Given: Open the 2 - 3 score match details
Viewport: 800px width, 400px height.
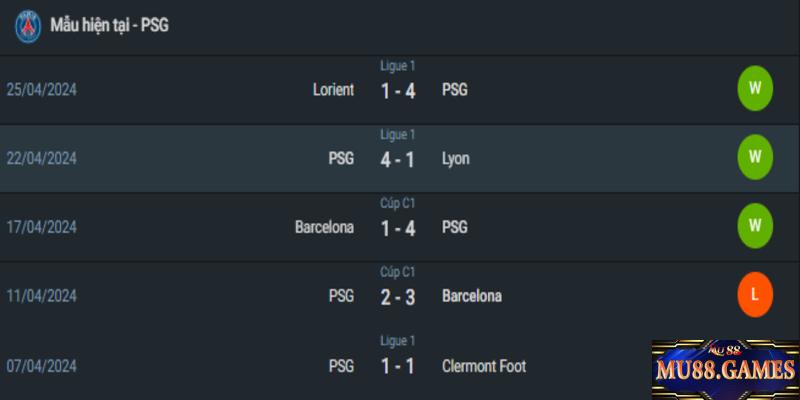Looking at the screenshot, I should pyautogui.click(x=398, y=297).
